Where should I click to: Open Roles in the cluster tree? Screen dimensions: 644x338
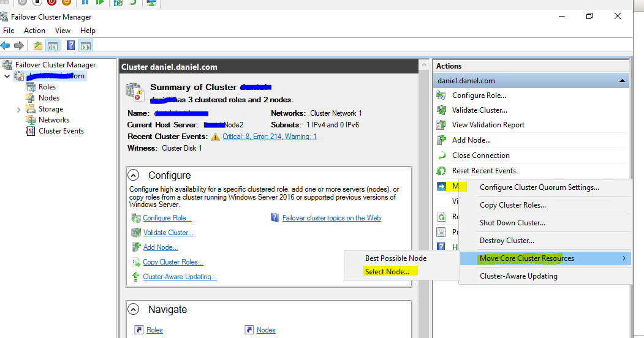pyautogui.click(x=47, y=87)
